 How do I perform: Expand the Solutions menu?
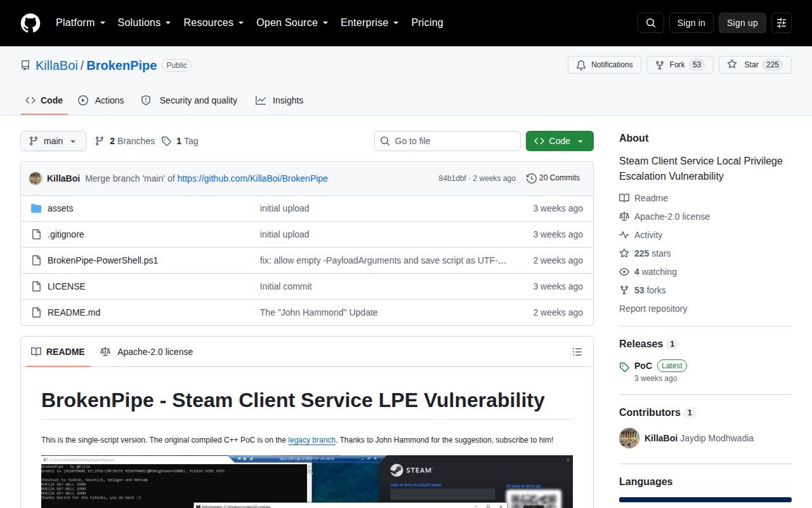(145, 23)
